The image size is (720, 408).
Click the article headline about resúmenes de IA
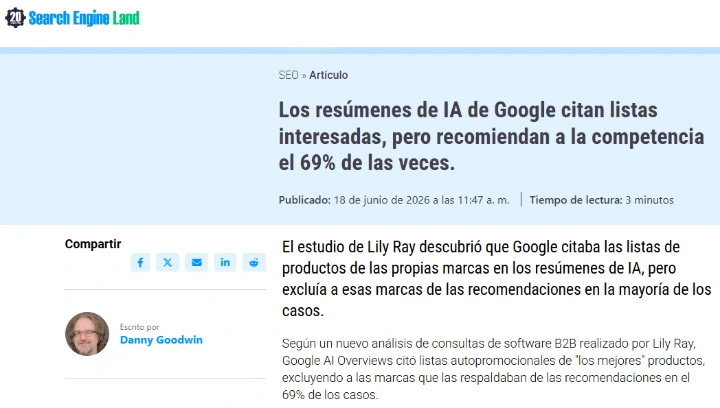click(491, 136)
